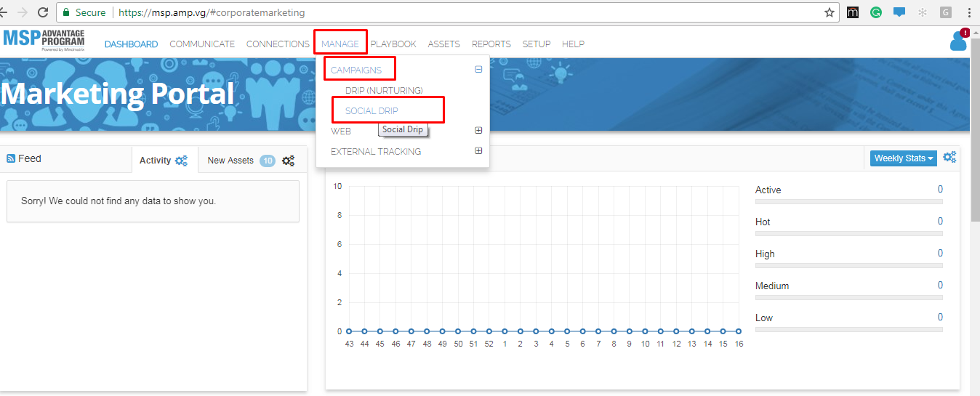Viewport: 980px width, 396px height.
Task: Click the browser forward arrow
Action: (x=22, y=12)
